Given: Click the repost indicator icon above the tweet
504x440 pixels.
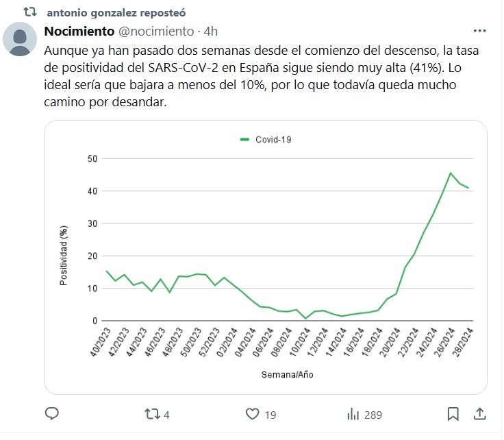Looking at the screenshot, I should tap(30, 13).
